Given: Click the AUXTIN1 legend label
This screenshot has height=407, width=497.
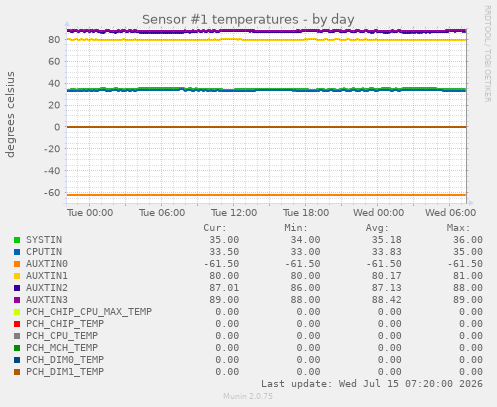Looking at the screenshot, I should [47, 276].
